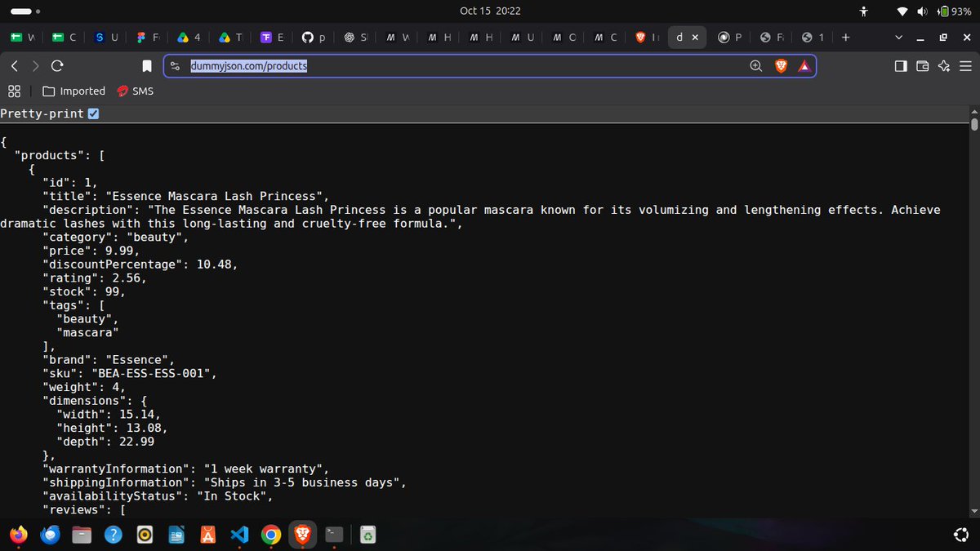Click the forward navigation arrow
The height and width of the screenshot is (551, 980).
(35, 66)
